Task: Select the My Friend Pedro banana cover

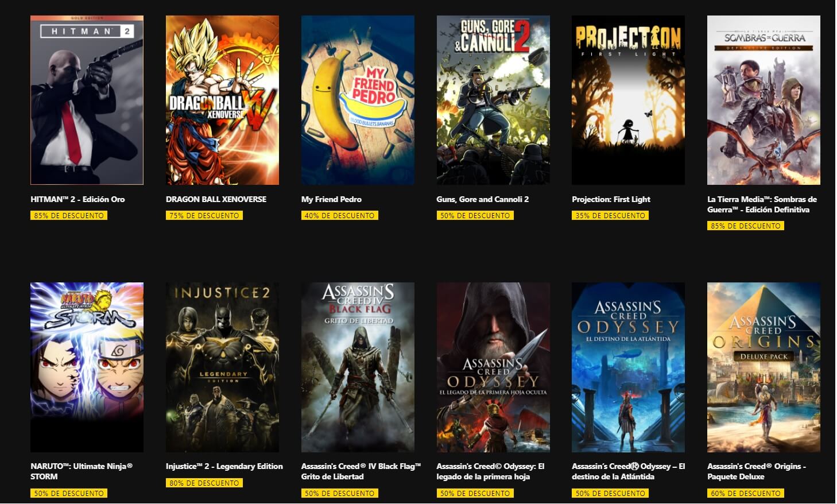Action: [358, 100]
